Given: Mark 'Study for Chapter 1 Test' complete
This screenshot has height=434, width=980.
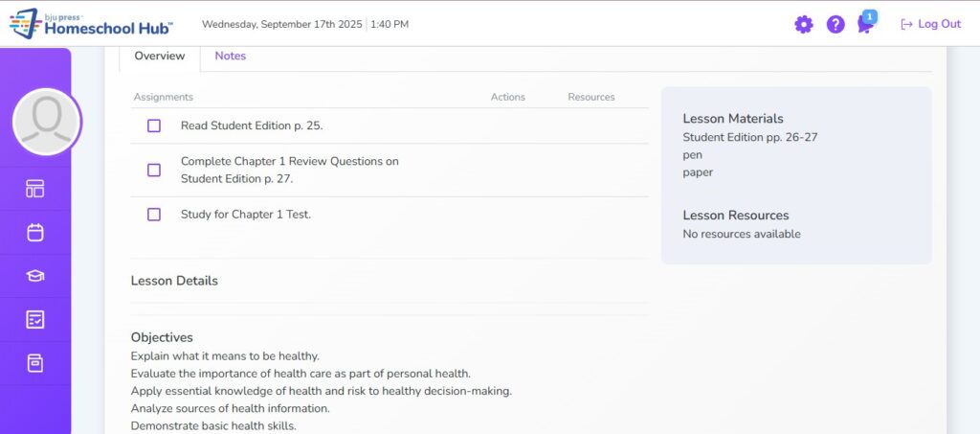Looking at the screenshot, I should coord(154,215).
